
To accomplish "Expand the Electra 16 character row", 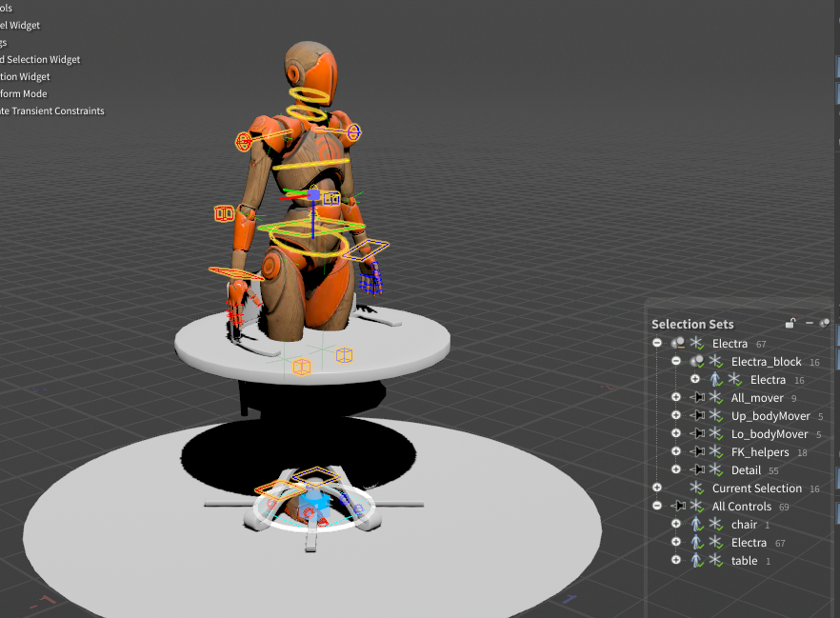I will pyautogui.click(x=695, y=379).
